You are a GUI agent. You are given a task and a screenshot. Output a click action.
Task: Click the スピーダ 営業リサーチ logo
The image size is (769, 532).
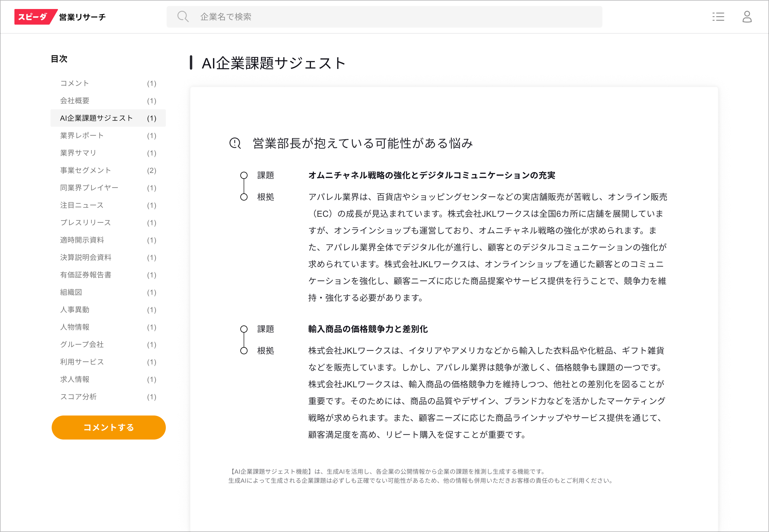60,17
